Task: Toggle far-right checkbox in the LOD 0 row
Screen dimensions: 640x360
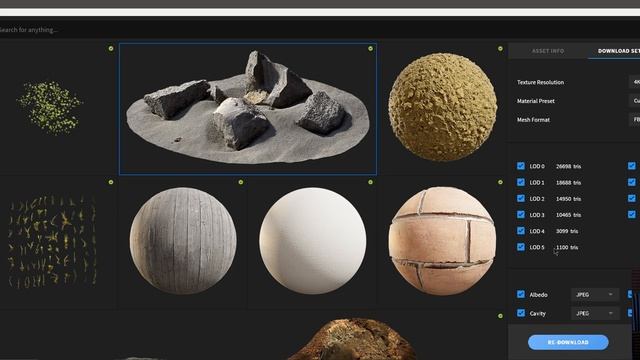Action: click(x=632, y=166)
